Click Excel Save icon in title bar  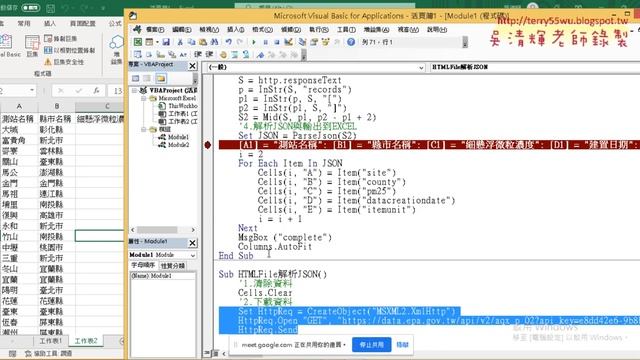(x=51, y=8)
